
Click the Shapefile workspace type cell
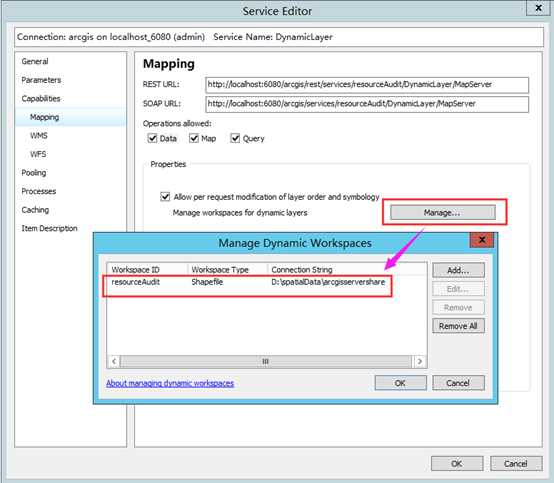point(207,282)
